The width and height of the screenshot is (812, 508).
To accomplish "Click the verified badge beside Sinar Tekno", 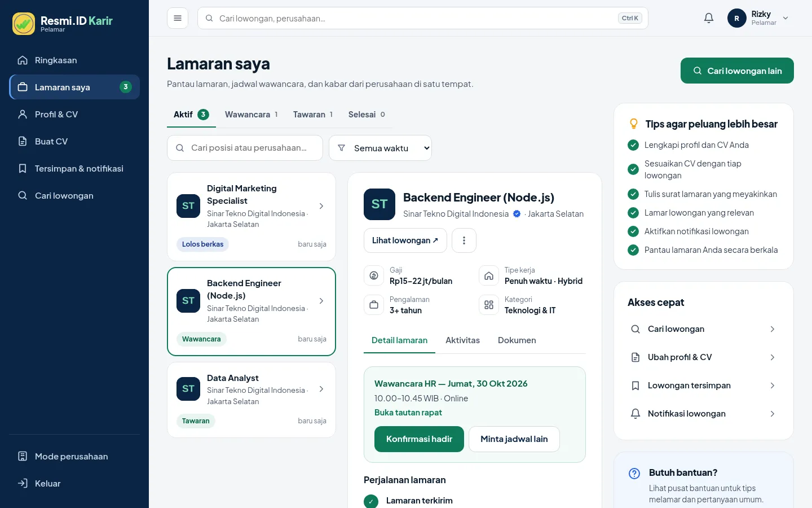I will [517, 214].
